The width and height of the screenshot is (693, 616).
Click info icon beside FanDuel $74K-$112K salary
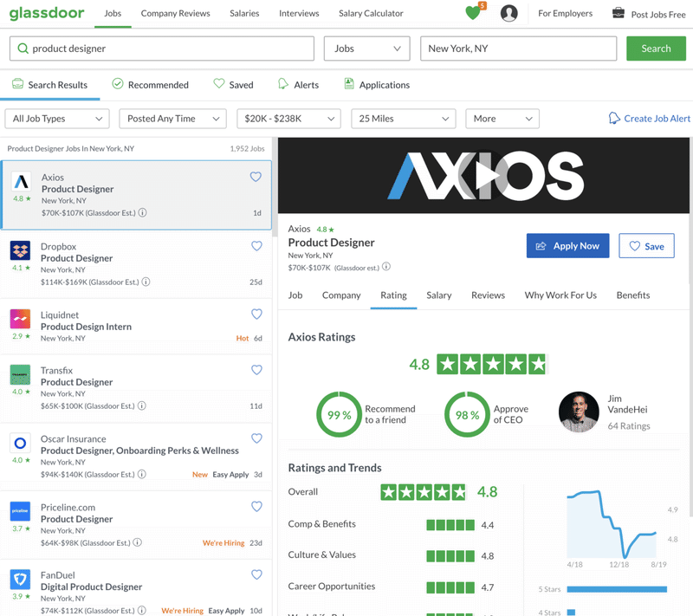pyautogui.click(x=141, y=610)
